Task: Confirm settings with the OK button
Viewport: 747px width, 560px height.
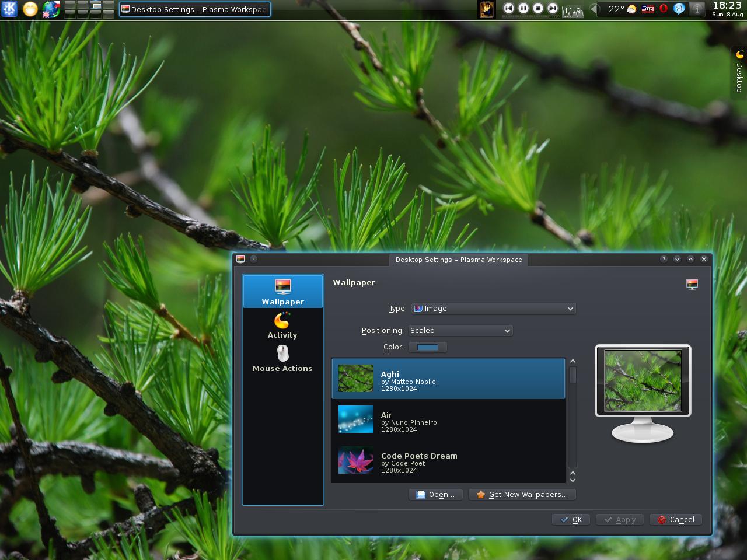Action: point(571,520)
